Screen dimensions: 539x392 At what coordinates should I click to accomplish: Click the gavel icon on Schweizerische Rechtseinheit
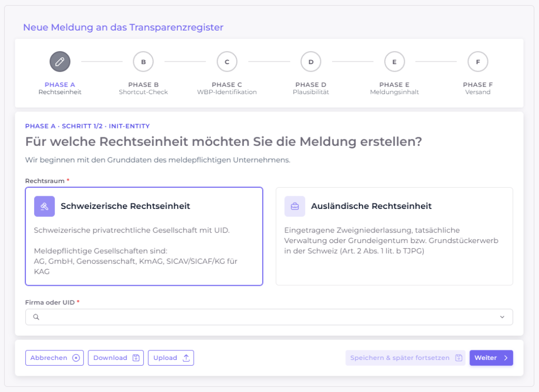(x=44, y=206)
